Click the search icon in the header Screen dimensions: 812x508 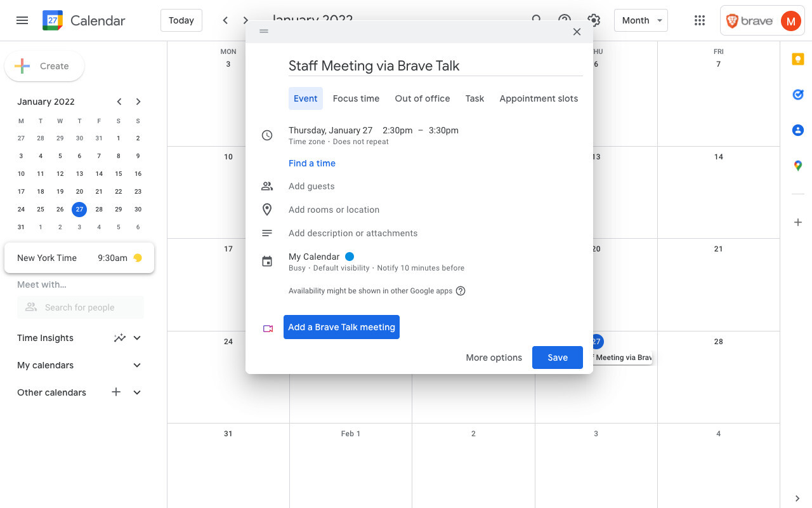536,20
